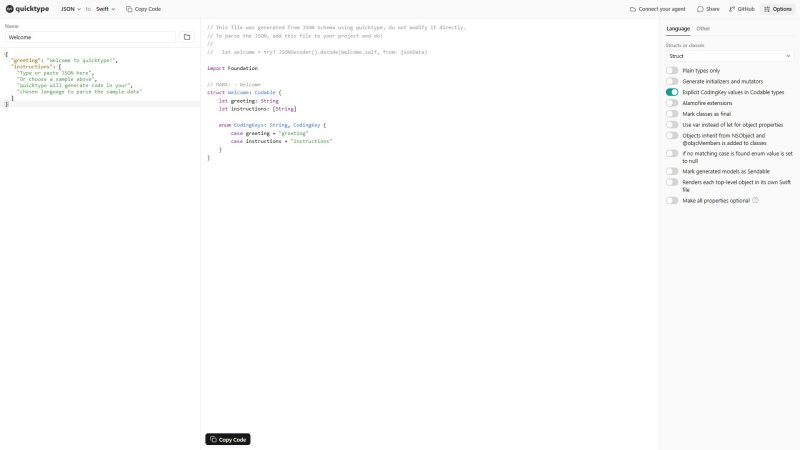Click the "let greeting: String" line
Viewport: 800px width, 450px height.
tap(248, 101)
